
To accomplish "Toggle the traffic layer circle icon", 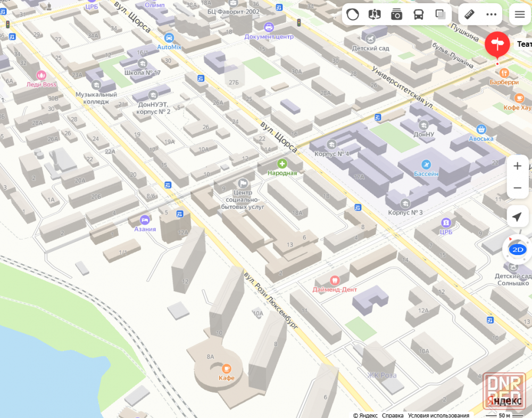I will click(353, 14).
